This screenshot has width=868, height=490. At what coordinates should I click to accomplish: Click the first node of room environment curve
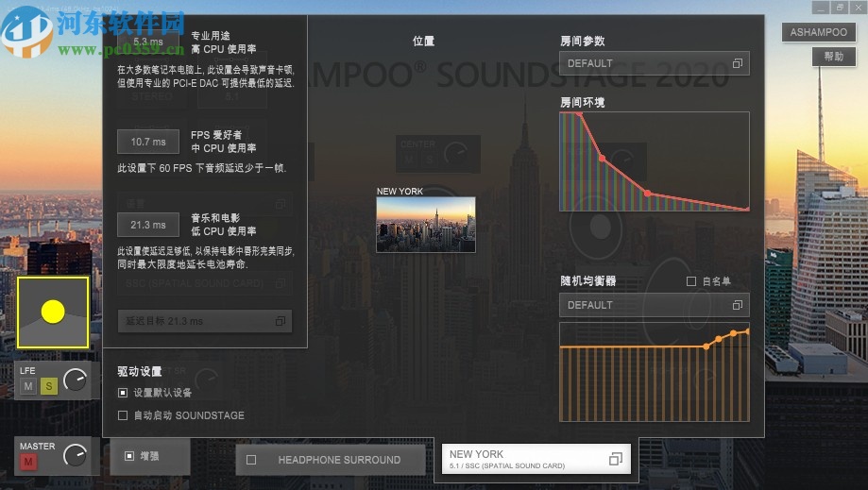coord(579,114)
